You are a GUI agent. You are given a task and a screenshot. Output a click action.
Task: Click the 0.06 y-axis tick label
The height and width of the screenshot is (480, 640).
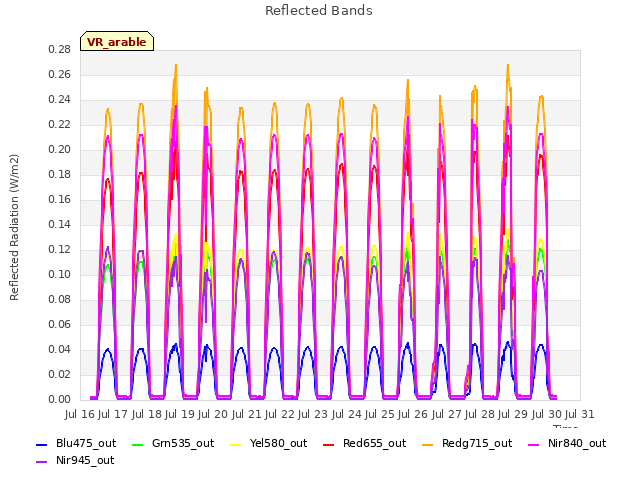click(x=59, y=324)
